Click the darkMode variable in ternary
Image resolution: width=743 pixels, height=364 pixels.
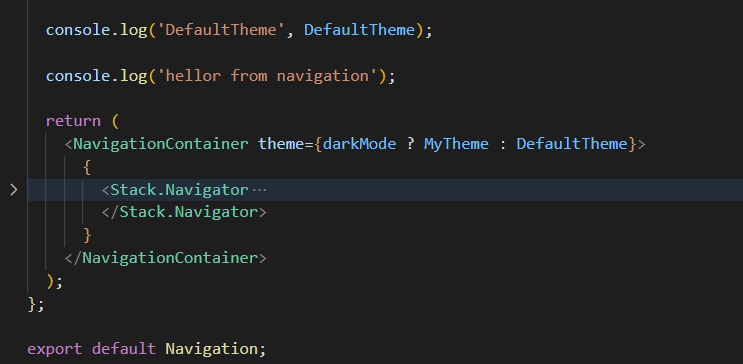359,144
